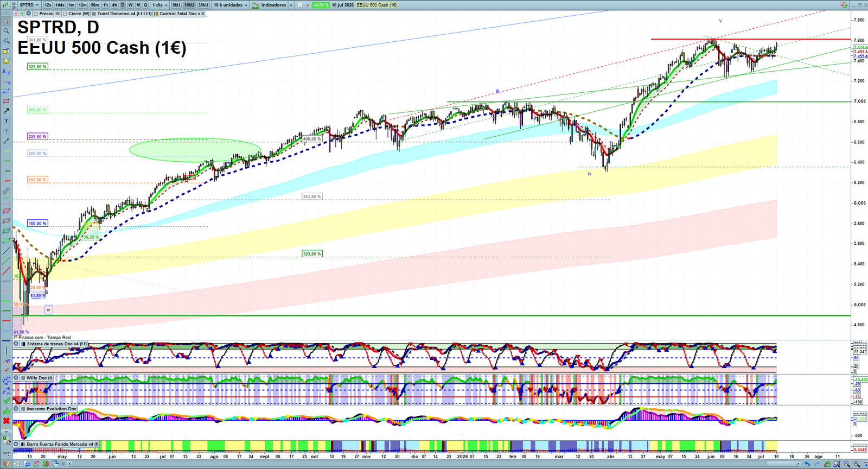Click the red plus icon in price bar
Image resolution: width=868 pixels, height=469 pixels.
[x=16, y=14]
